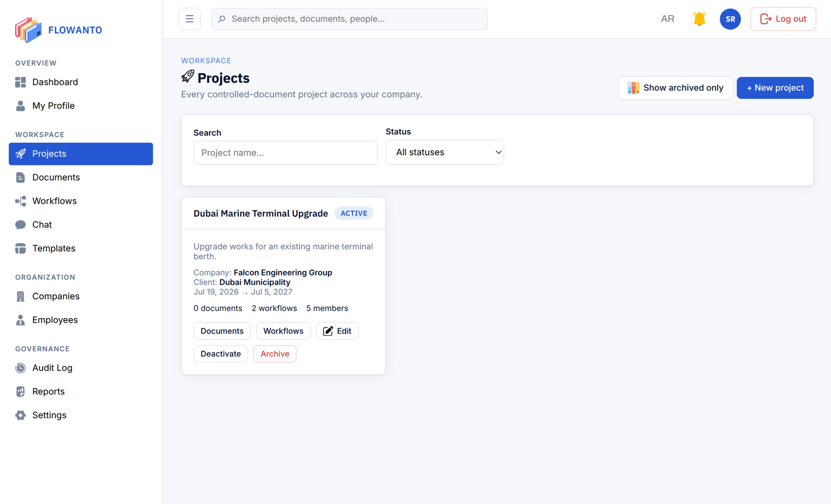Screen dimensions: 831x504
Task: Click the 0 documents count
Action: [x=218, y=308]
